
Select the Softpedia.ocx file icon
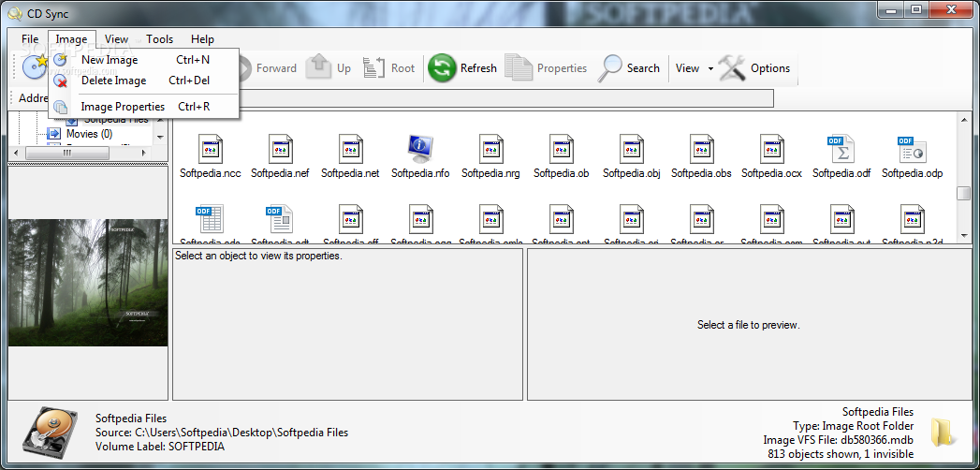click(771, 149)
